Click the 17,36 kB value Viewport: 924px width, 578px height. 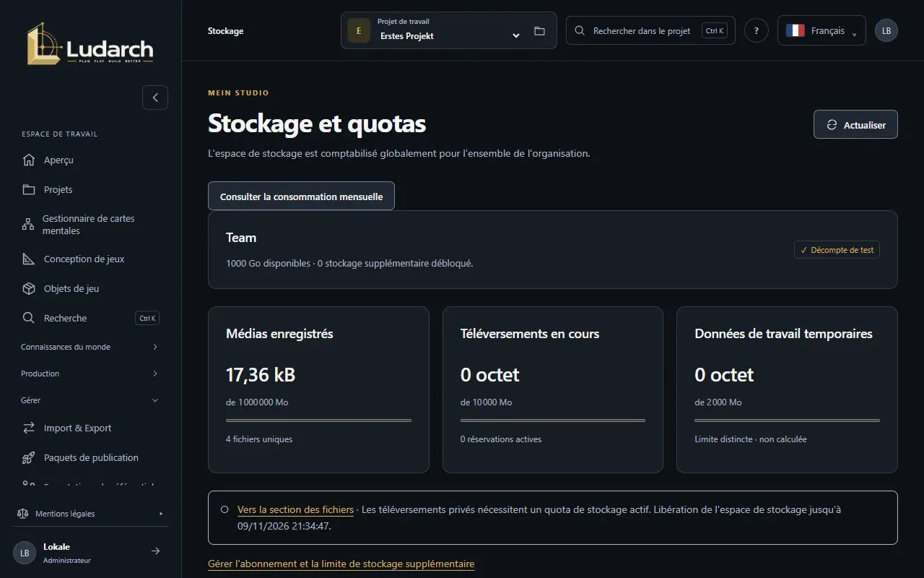pos(261,375)
